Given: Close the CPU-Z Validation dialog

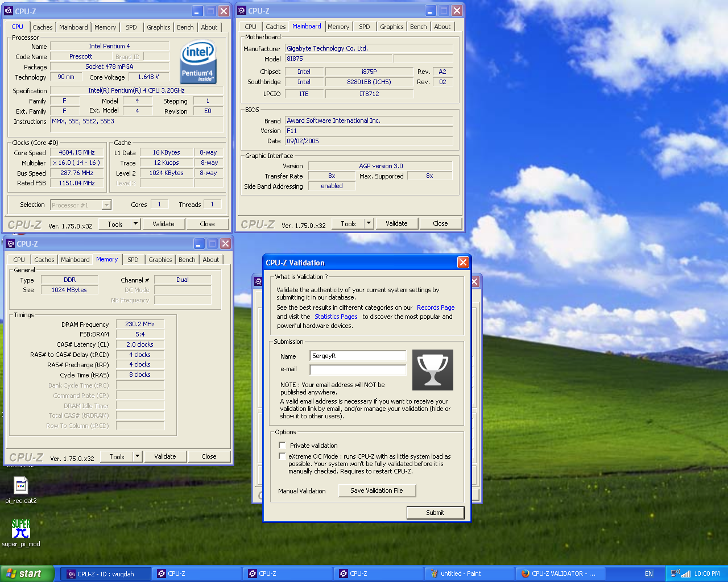Looking at the screenshot, I should (463, 262).
